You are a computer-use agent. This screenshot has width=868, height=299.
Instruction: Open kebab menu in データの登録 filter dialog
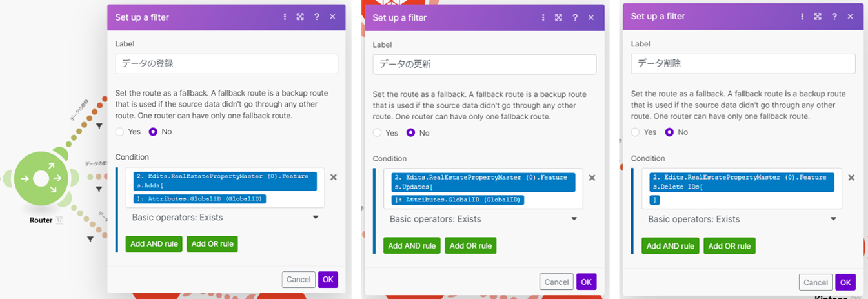tap(285, 17)
